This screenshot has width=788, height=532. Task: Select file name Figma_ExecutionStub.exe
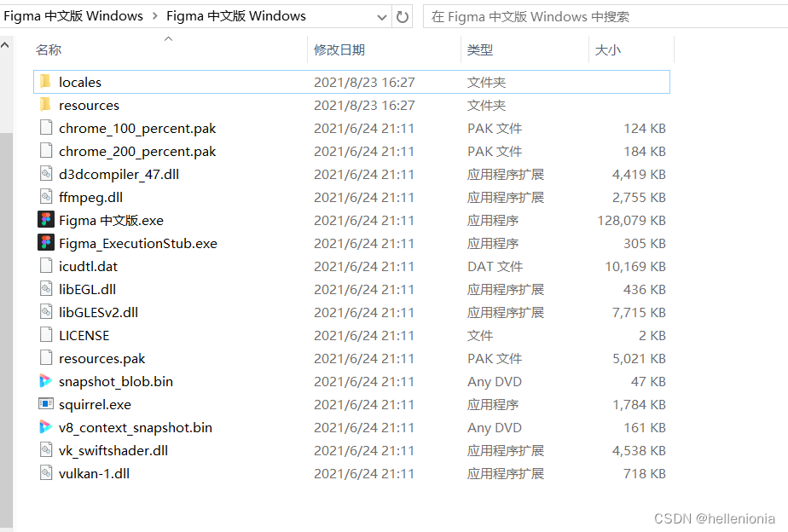pyautogui.click(x=137, y=244)
